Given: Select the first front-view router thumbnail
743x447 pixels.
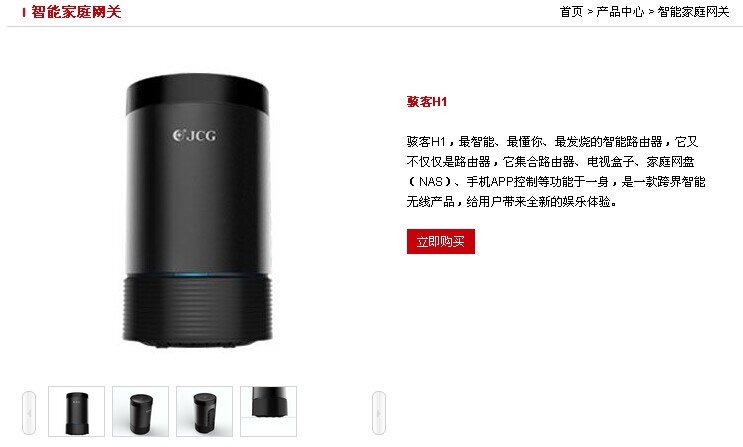Looking at the screenshot, I should pyautogui.click(x=76, y=411).
